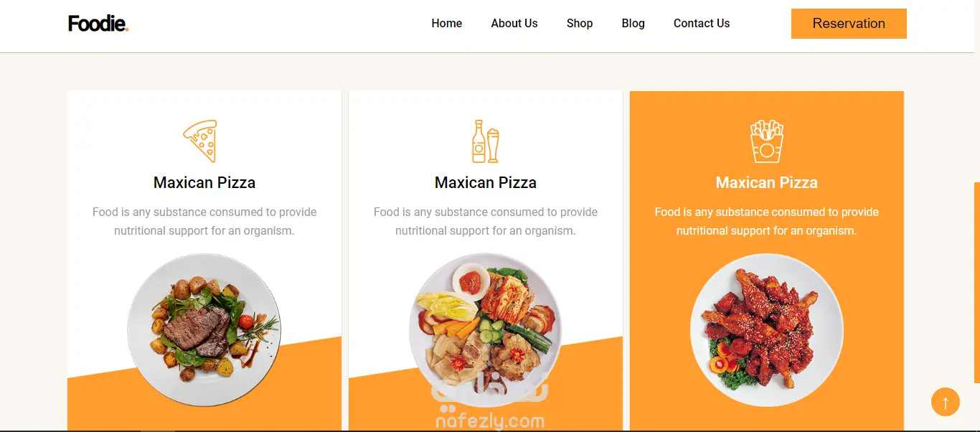Click the beer bottle and glass icon
Image resolution: width=980 pixels, height=432 pixels.
point(485,141)
